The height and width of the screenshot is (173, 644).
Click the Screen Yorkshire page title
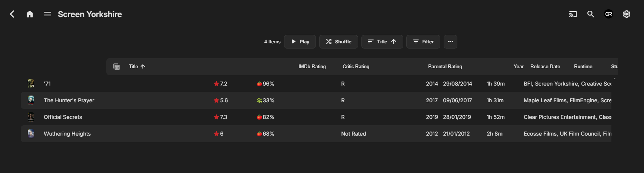(90, 14)
